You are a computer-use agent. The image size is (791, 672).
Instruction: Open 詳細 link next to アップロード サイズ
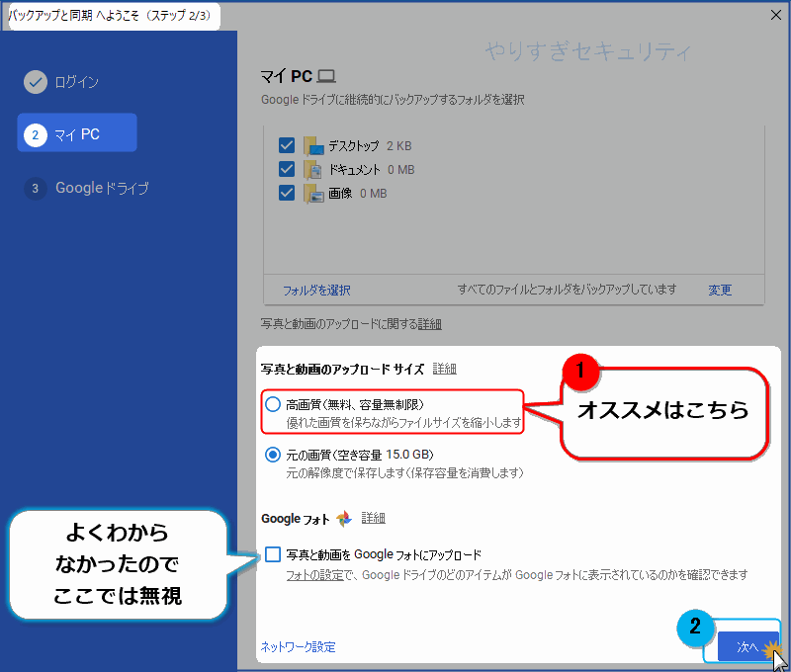coord(444,369)
